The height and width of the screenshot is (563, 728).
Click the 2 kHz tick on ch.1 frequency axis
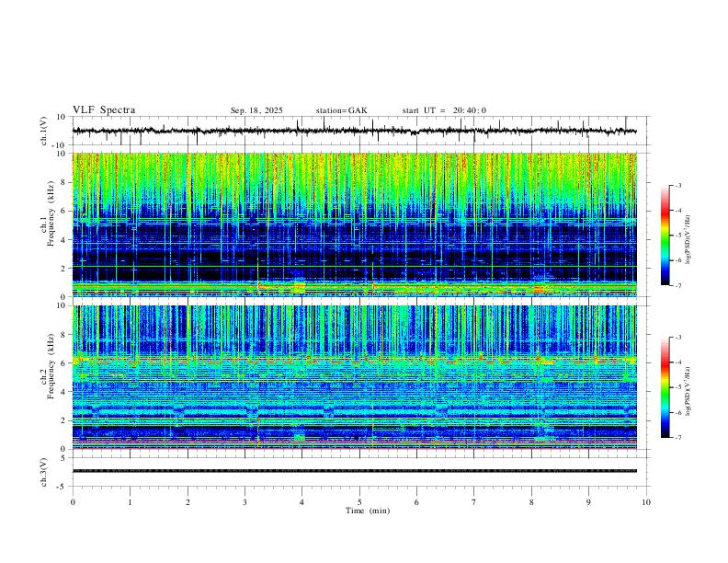coord(64,269)
